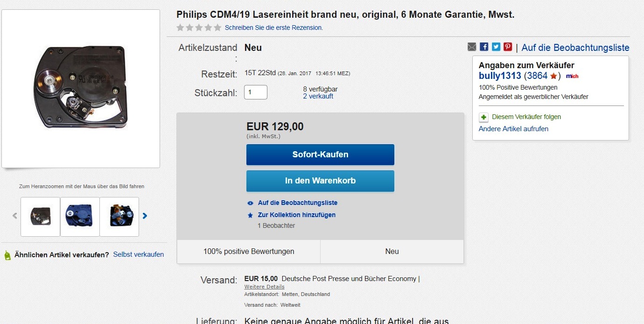Click green plus icon to follow seller
The width and height of the screenshot is (644, 324).
tap(484, 117)
